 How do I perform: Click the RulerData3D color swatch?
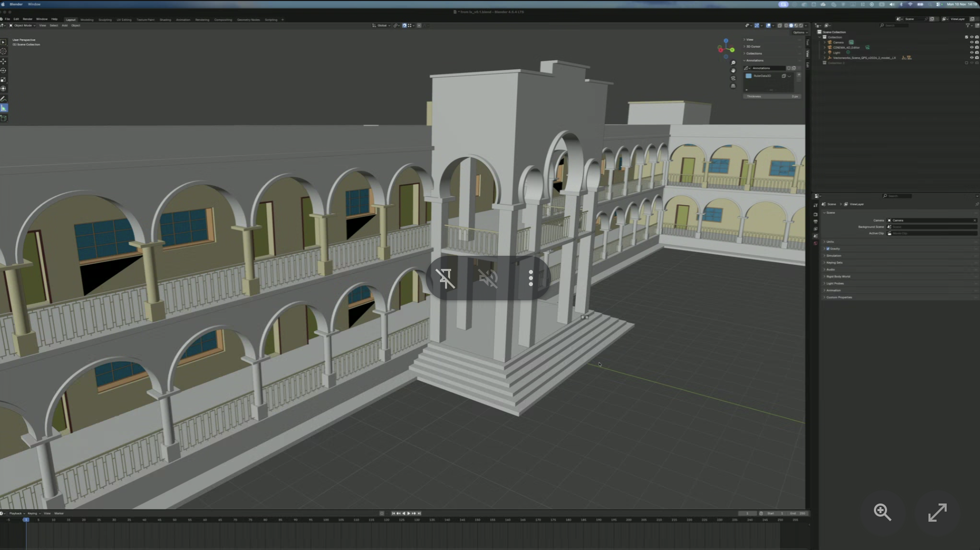[749, 76]
